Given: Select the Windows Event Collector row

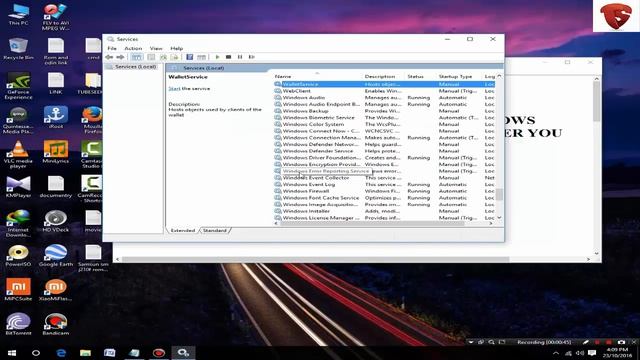Looking at the screenshot, I should coord(384,178).
